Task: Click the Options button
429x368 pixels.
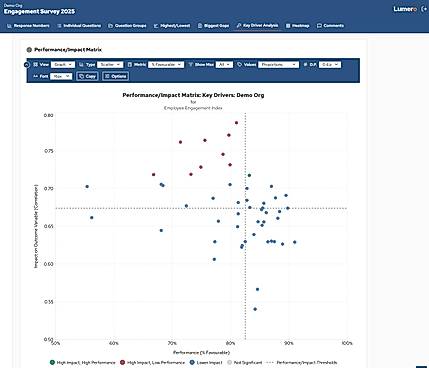Action: pyautogui.click(x=115, y=76)
